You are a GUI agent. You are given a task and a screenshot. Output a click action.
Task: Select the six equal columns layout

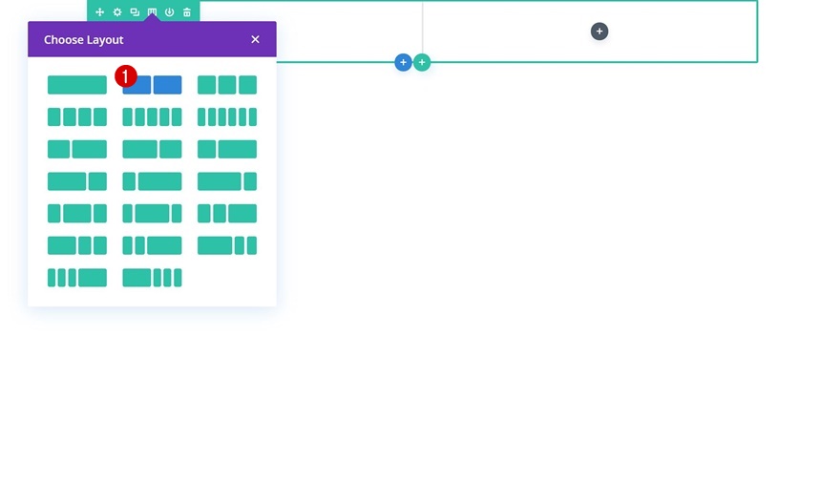coord(227,116)
